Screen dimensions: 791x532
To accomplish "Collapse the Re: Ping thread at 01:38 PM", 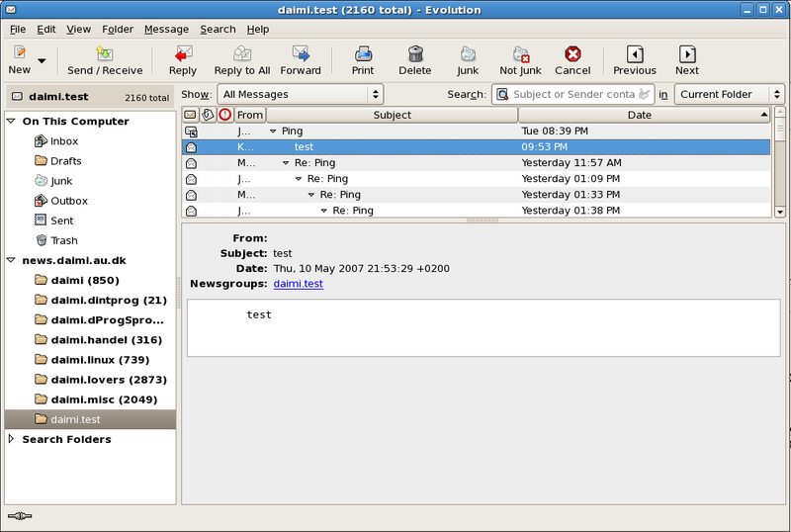I will pyautogui.click(x=324, y=211).
